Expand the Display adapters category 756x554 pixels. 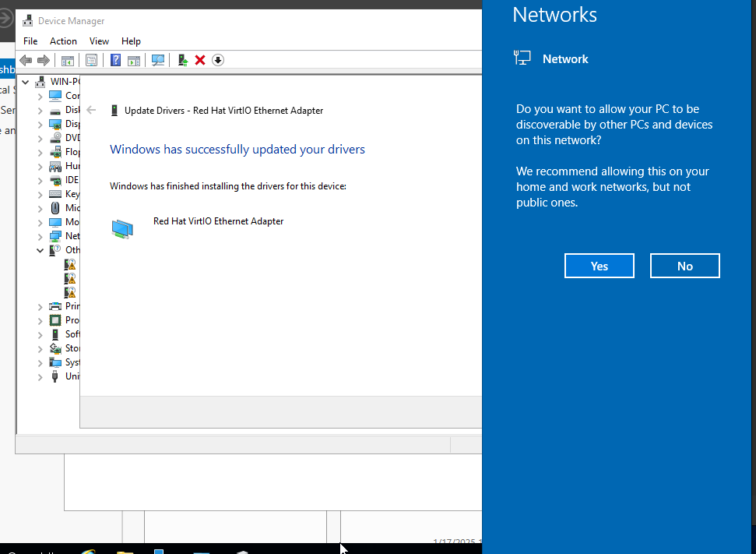tap(40, 125)
